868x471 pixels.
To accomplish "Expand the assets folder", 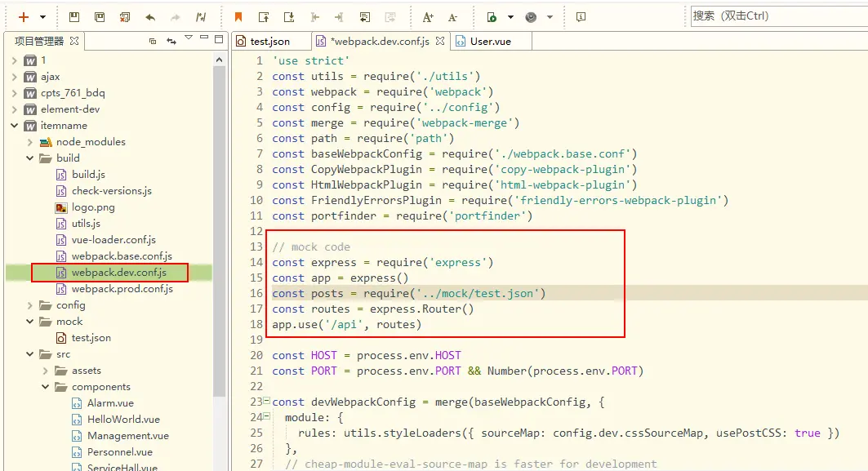I will coord(46,371).
